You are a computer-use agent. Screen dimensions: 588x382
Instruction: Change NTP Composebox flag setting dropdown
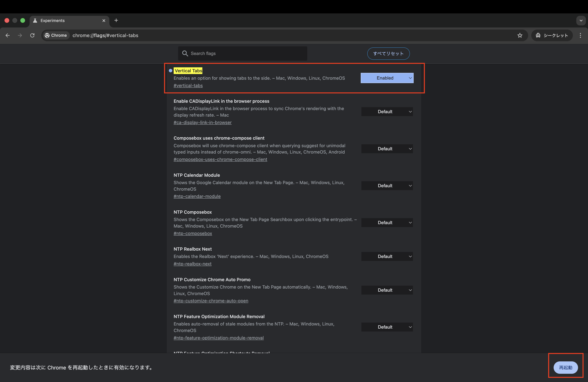[x=387, y=223]
